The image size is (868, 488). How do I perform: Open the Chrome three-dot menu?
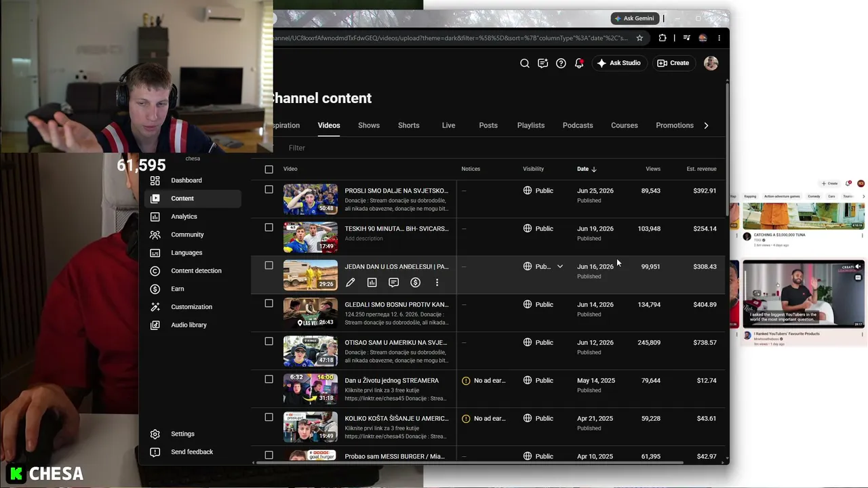point(719,38)
